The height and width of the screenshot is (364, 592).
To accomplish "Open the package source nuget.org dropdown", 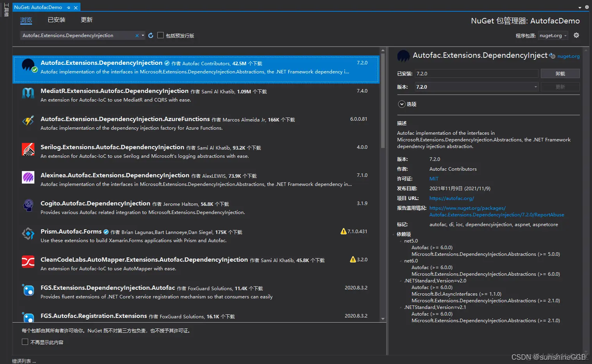I will (553, 36).
